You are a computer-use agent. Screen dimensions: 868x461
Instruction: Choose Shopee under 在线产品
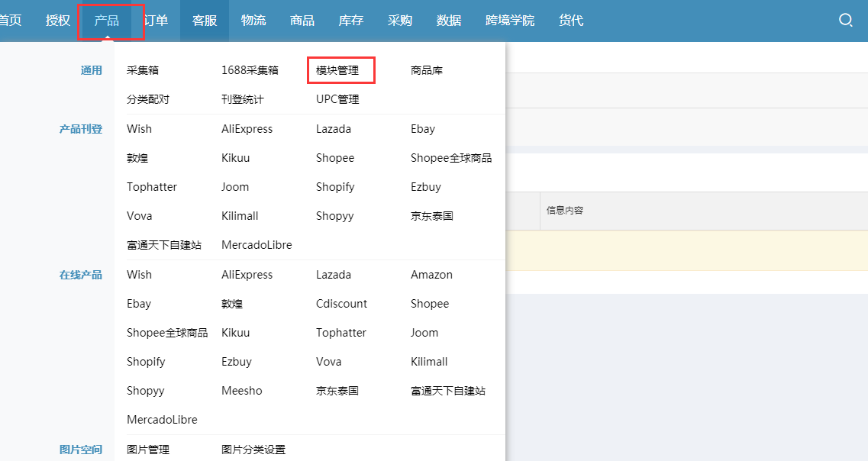point(430,304)
